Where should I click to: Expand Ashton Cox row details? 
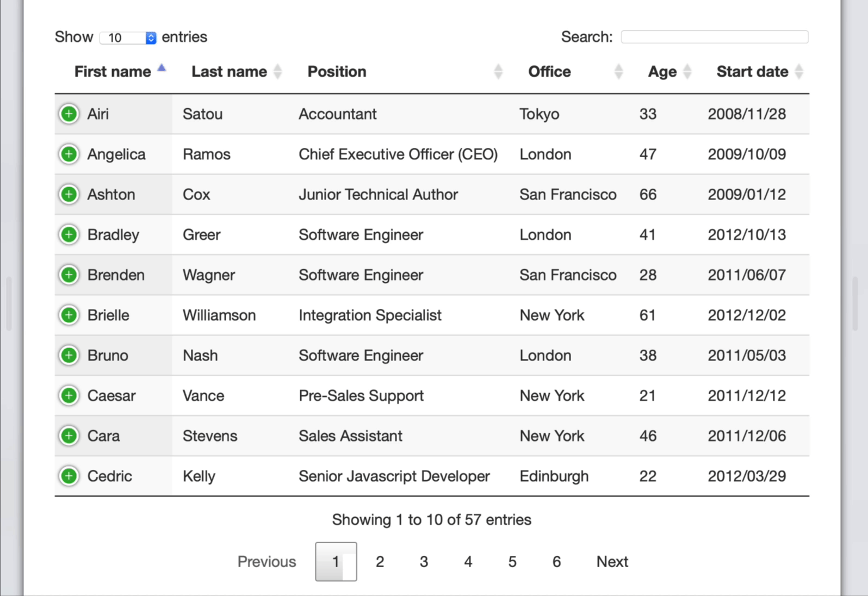(69, 195)
